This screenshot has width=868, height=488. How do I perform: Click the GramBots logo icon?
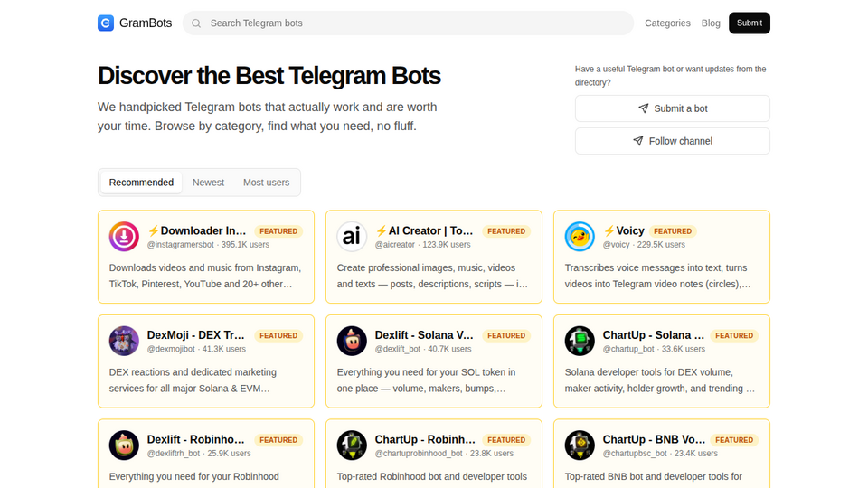click(x=106, y=23)
